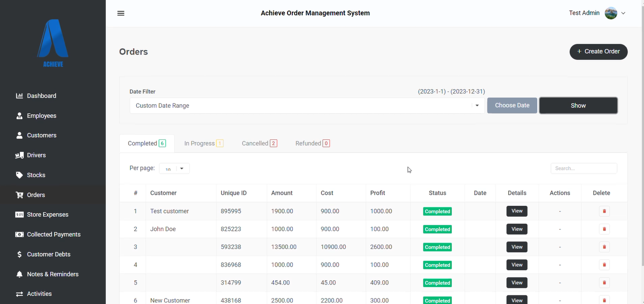This screenshot has width=644, height=304.
Task: Open Collected Payments menu item
Action: (54, 235)
